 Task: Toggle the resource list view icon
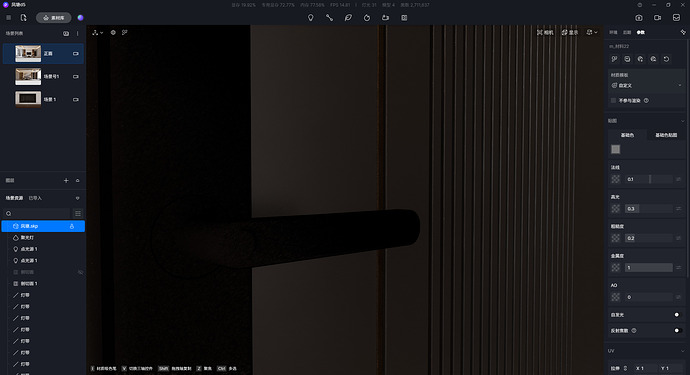[x=78, y=213]
